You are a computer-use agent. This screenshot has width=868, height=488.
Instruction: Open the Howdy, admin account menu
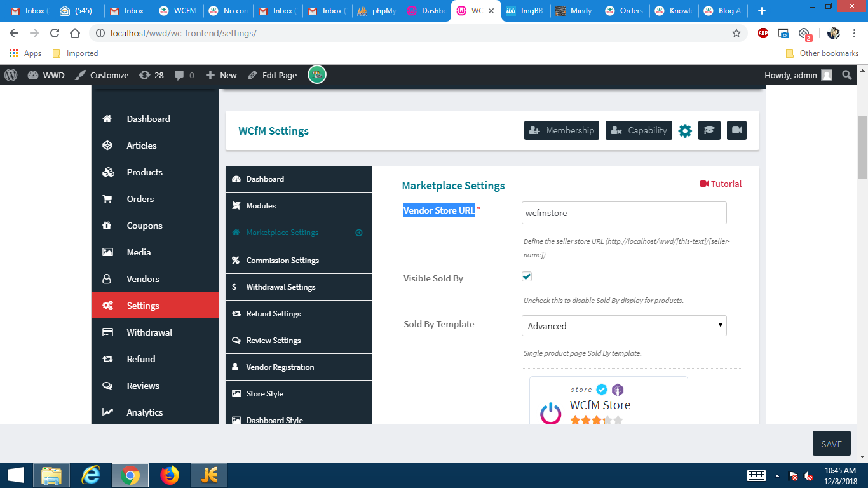[798, 75]
